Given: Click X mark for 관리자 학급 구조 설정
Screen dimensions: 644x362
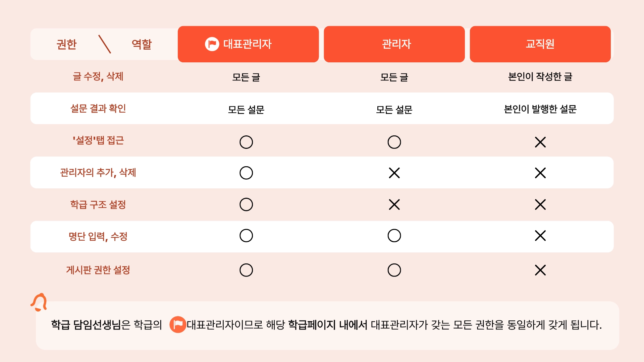Looking at the screenshot, I should coord(394,204).
